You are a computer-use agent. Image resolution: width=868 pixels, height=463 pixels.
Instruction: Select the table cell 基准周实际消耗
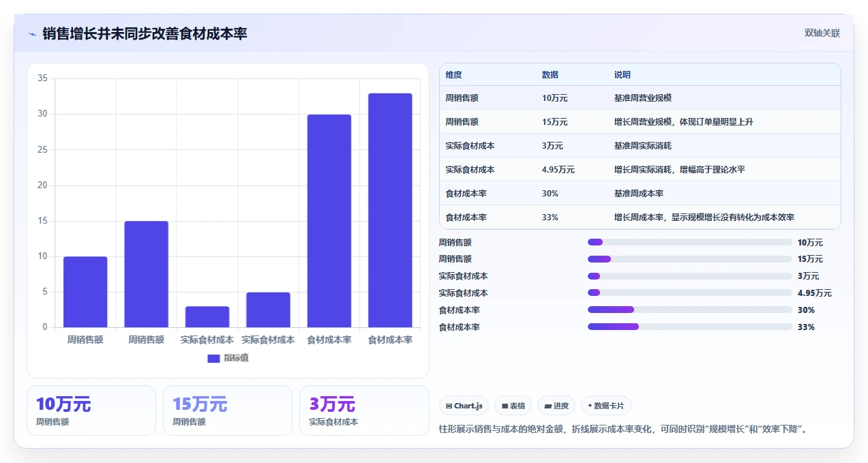click(x=643, y=146)
